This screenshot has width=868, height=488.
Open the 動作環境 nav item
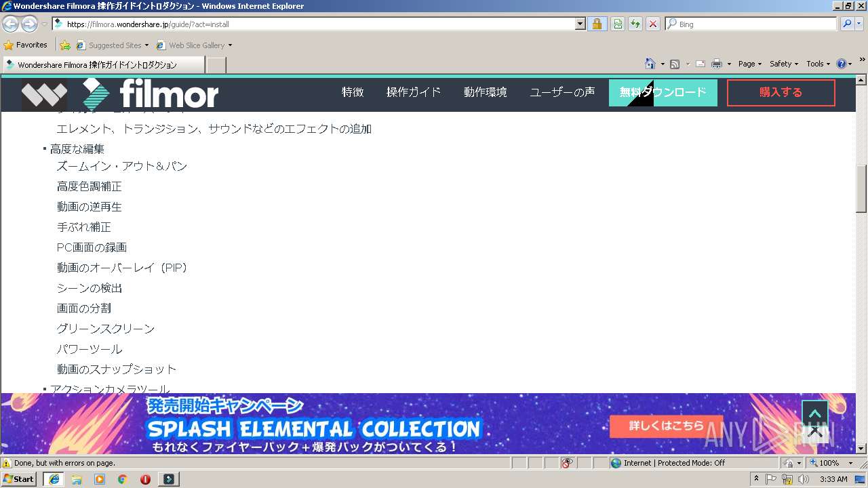(486, 92)
